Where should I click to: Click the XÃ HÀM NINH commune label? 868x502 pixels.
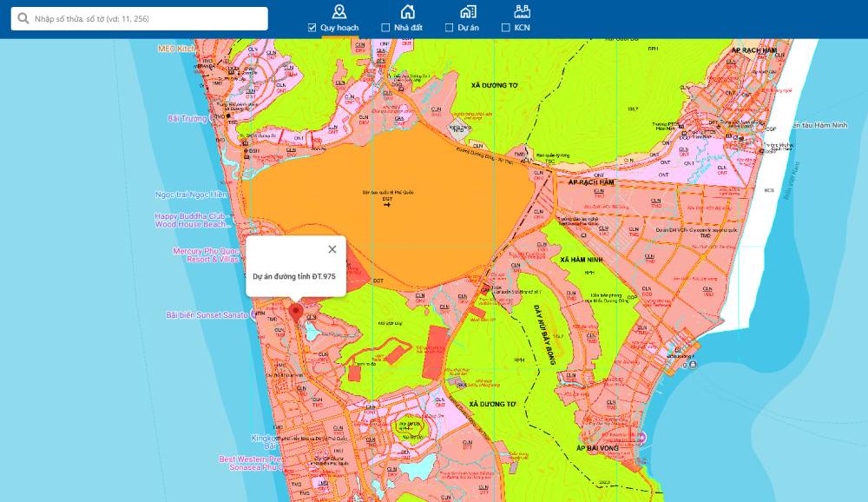(x=582, y=260)
